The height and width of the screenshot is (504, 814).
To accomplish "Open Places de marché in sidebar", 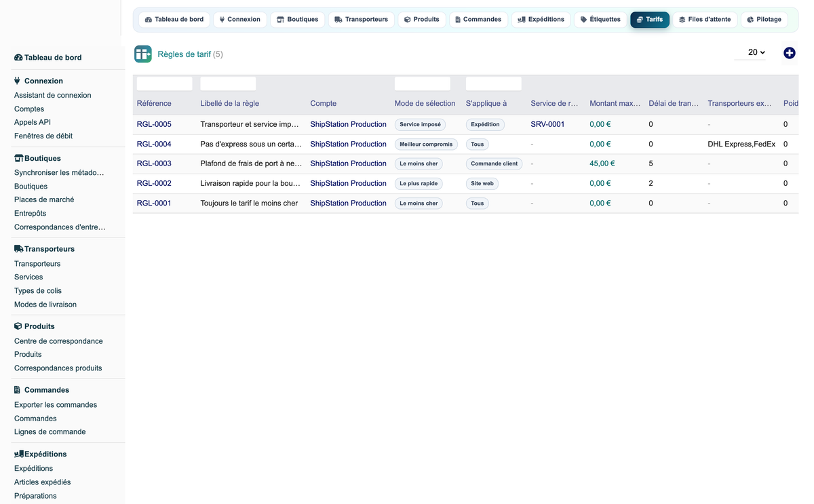I will [44, 200].
